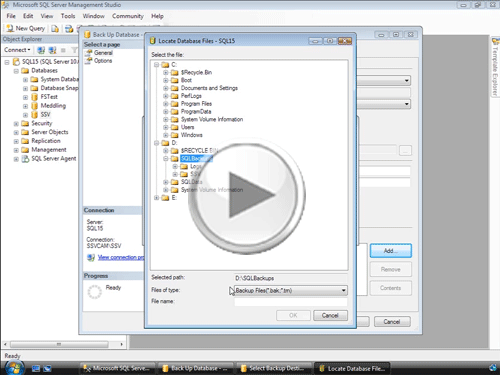
Task: Click the Windows Start button
Action: [x=14, y=368]
